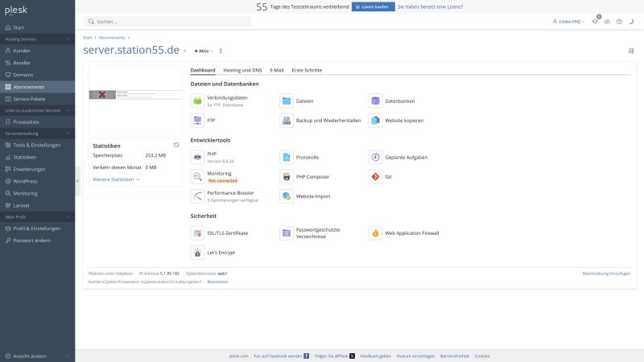Viewport: 644px width, 362px height.
Task: Open the Dateien folder icon
Action: pyautogui.click(x=287, y=101)
